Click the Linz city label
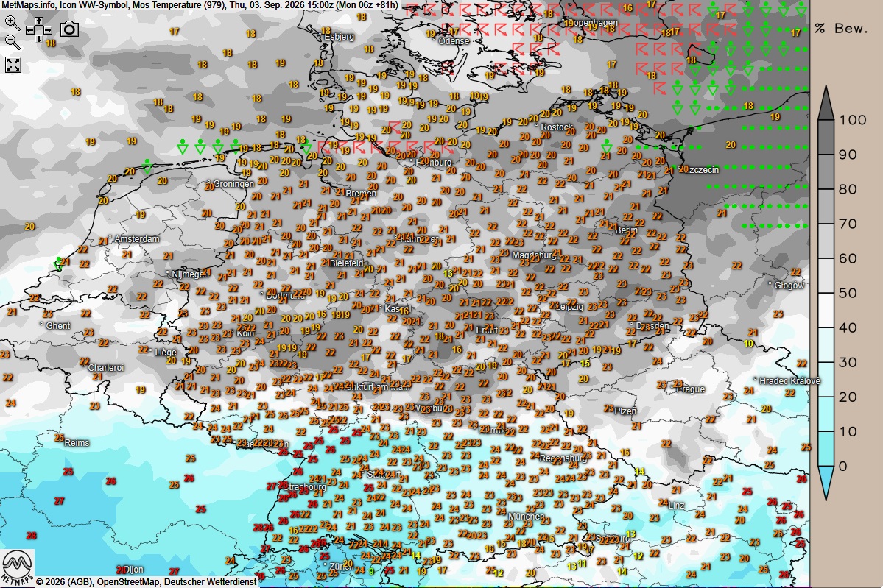Image resolution: width=883 pixels, height=588 pixels. 676,506
